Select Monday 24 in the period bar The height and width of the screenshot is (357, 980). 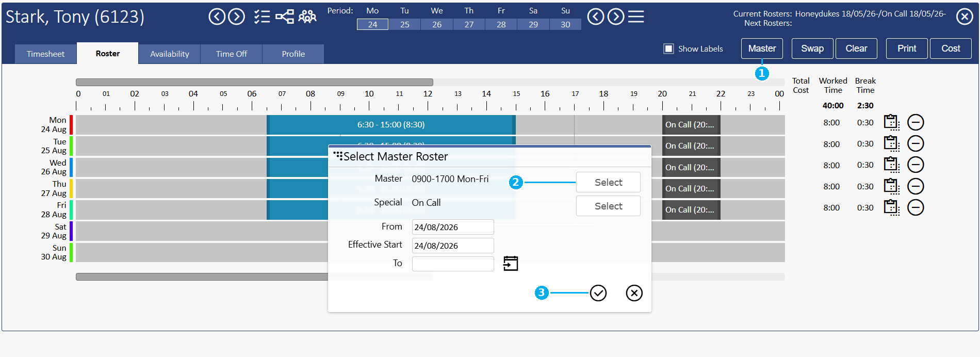[372, 24]
